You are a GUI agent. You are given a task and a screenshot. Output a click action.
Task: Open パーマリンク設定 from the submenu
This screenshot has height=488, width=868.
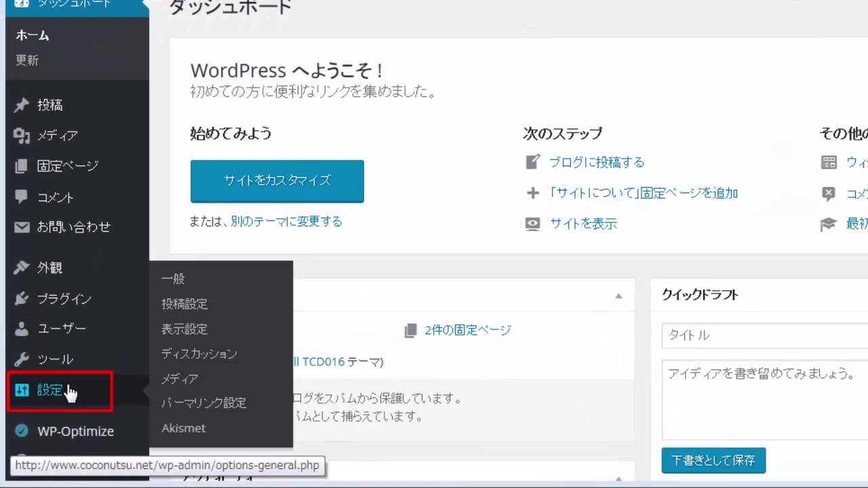click(204, 403)
